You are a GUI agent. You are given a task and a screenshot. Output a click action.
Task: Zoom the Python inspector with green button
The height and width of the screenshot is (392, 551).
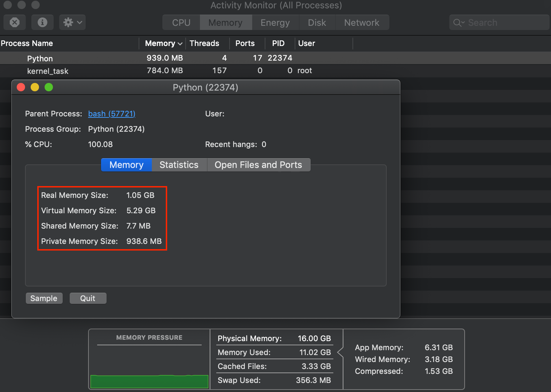(49, 87)
